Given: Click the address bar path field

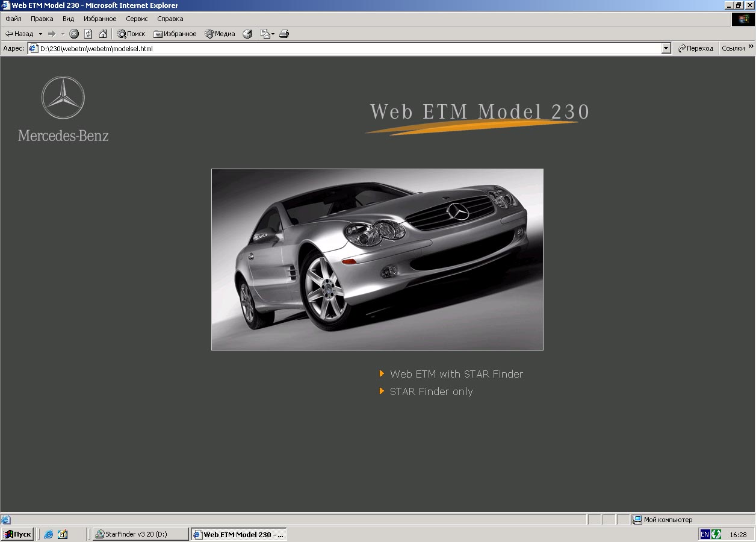Looking at the screenshot, I should (x=349, y=48).
